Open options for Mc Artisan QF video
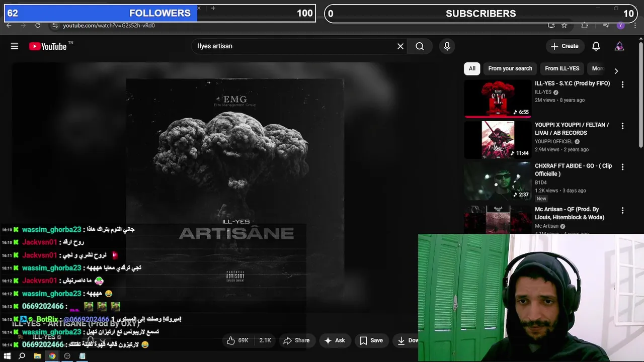 (x=622, y=210)
